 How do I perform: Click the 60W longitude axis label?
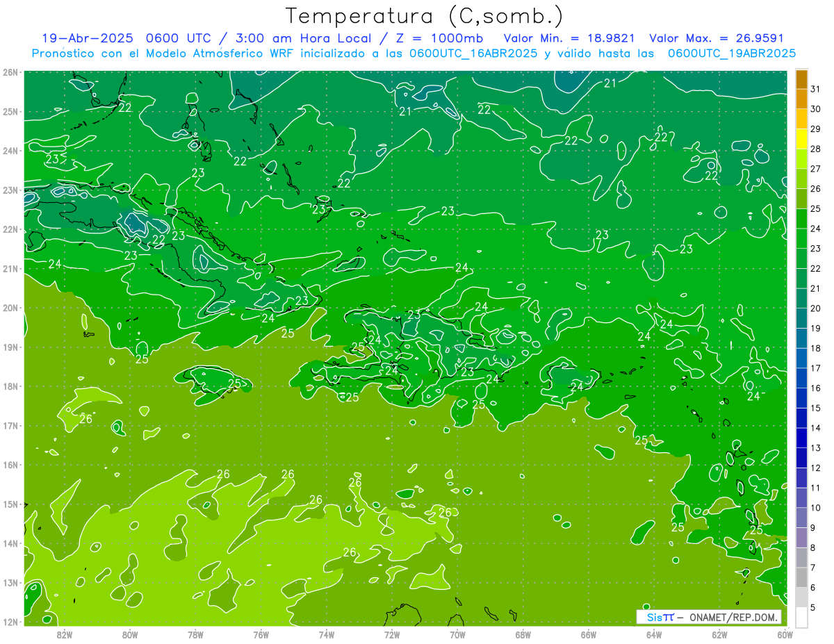click(785, 634)
